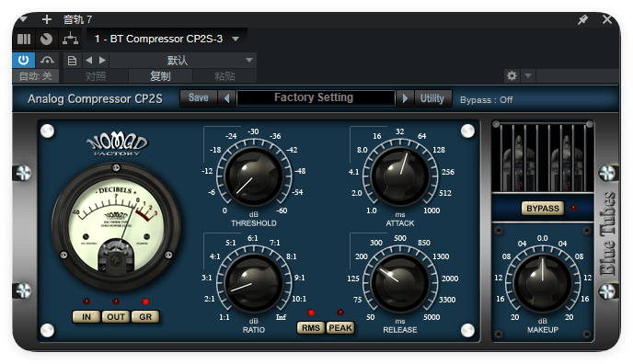This screenshot has height=364, width=633.
Task: Click the round knob icon in header
Action: (x=46, y=40)
